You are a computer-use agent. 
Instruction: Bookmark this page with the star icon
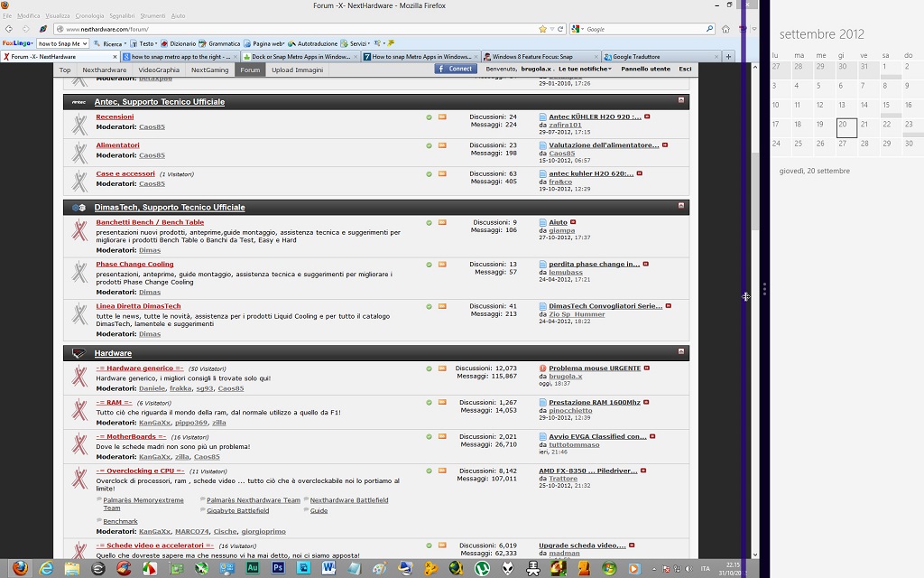[542, 29]
